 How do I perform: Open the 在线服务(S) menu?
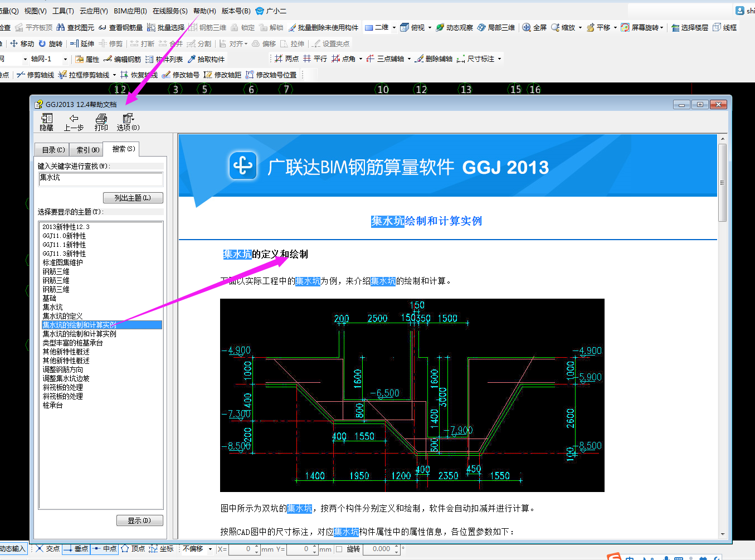pyautogui.click(x=170, y=11)
